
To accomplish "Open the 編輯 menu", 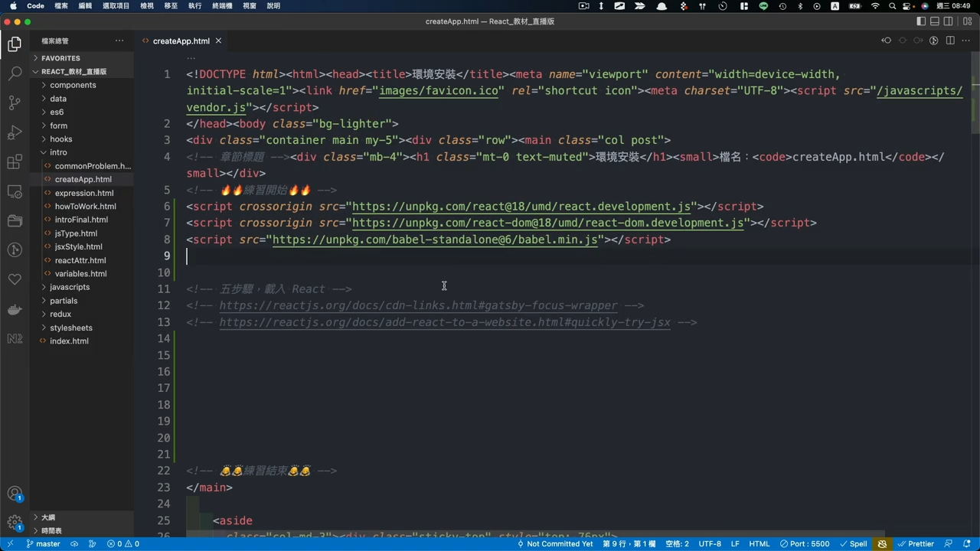I will pos(85,6).
